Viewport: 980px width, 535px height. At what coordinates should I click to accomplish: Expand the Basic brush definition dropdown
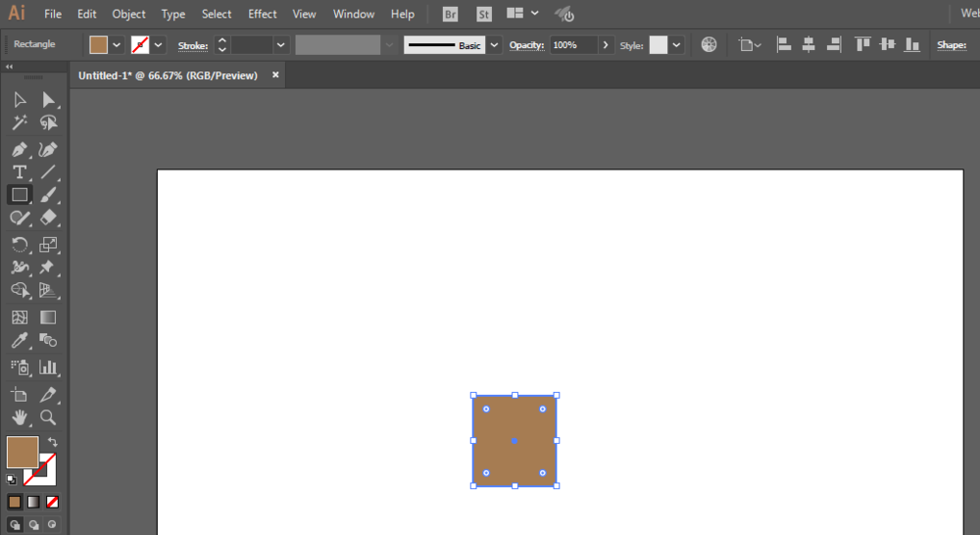[494, 45]
